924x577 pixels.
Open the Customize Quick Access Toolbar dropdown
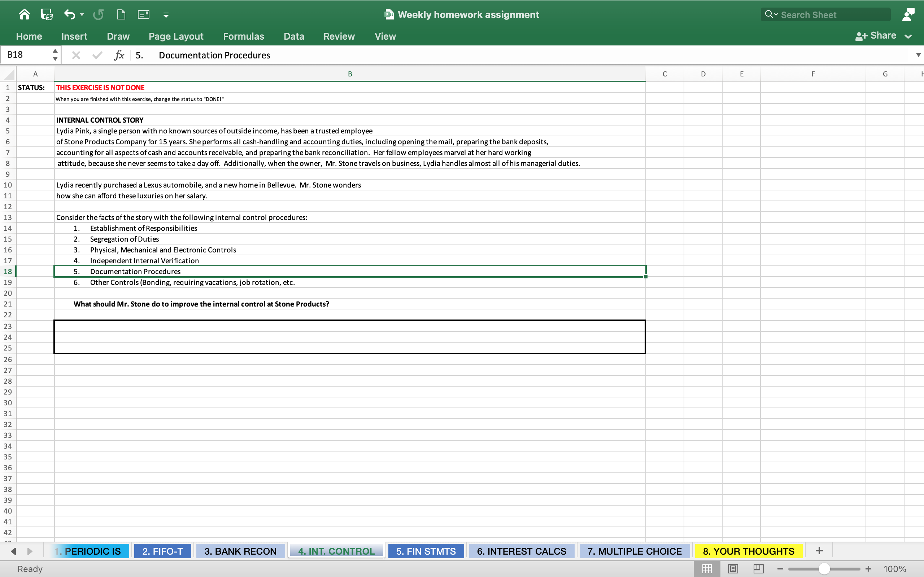click(x=166, y=15)
